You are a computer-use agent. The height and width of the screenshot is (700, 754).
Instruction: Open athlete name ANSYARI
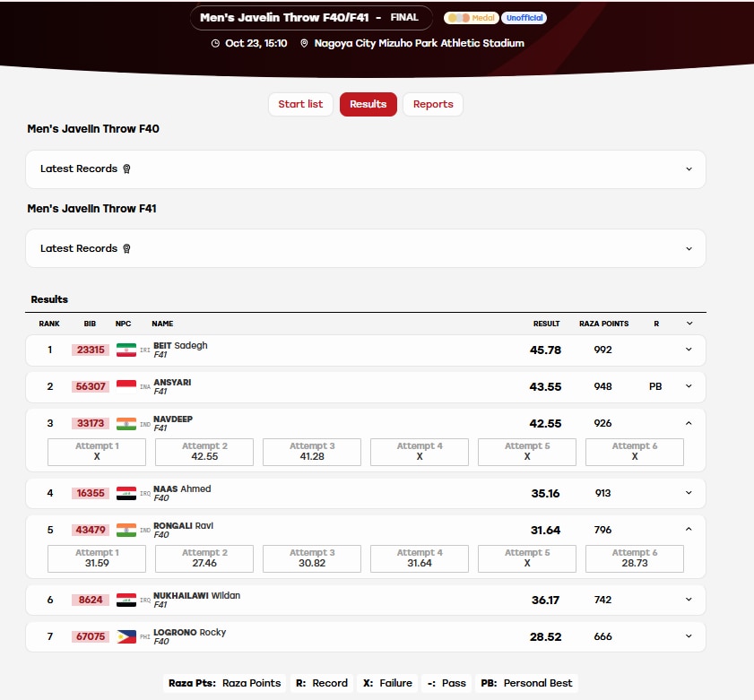click(172, 382)
